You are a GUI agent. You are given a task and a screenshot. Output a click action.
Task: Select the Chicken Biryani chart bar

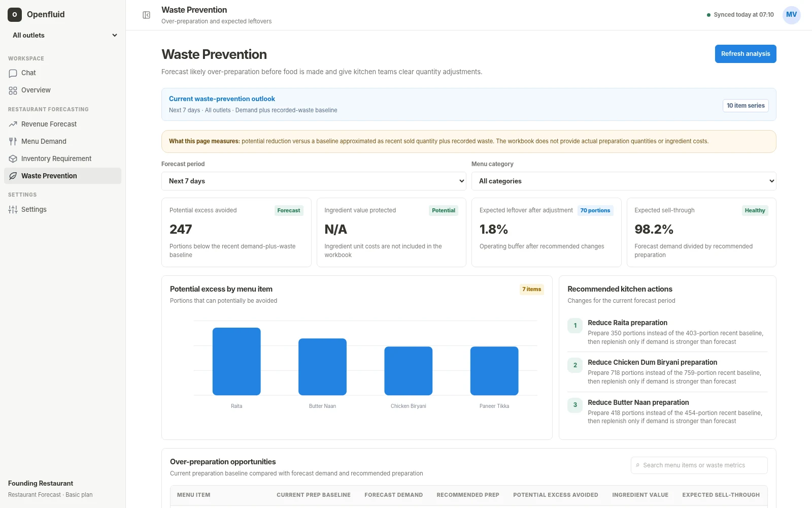point(409,371)
